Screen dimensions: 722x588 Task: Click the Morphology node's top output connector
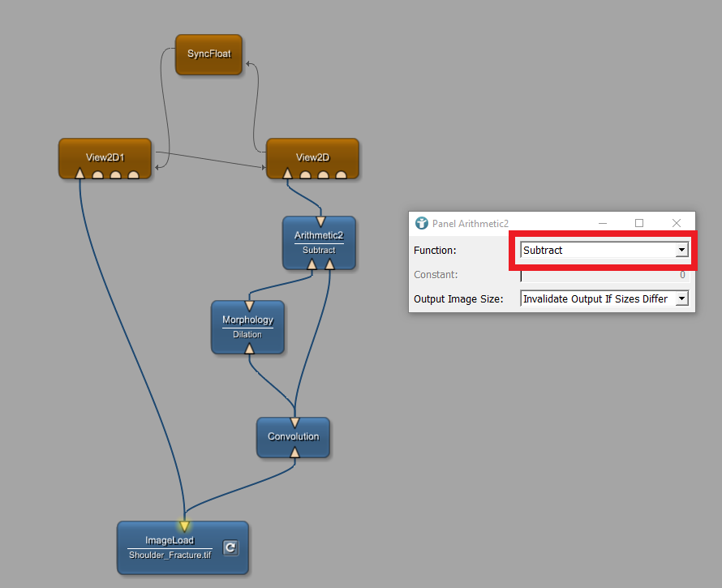tap(249, 306)
